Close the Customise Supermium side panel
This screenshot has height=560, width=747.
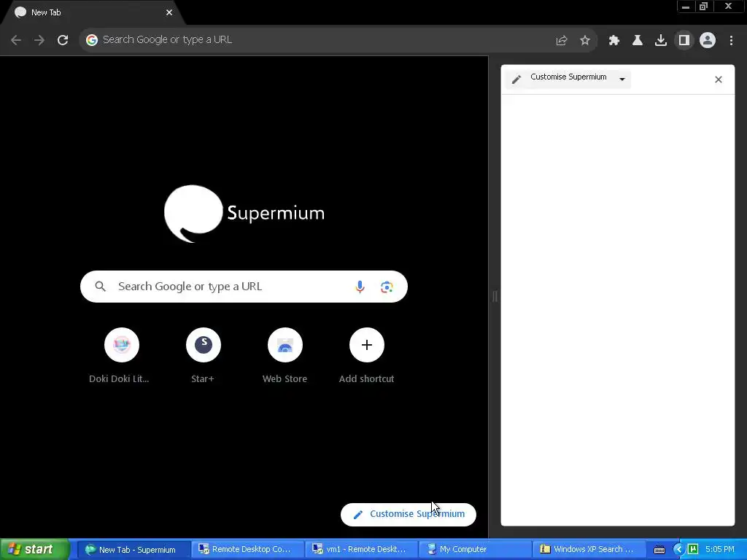click(x=719, y=79)
